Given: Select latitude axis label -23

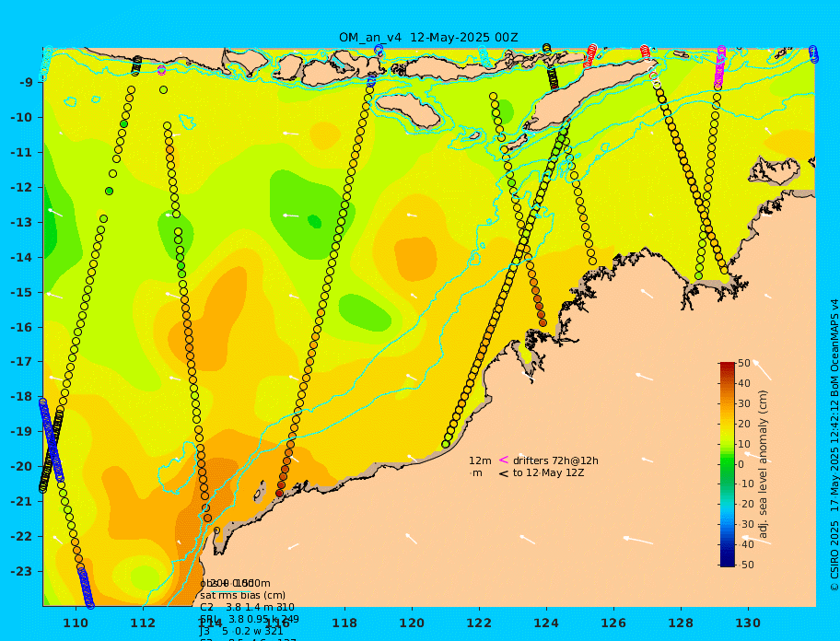Looking at the screenshot, I should 21,571.
